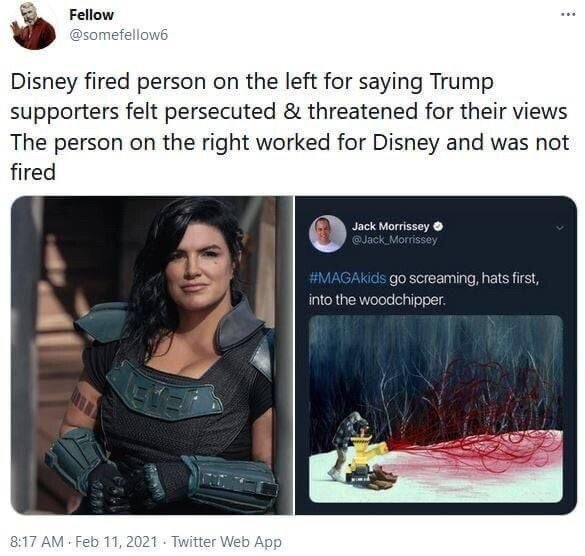The width and height of the screenshot is (585, 556).
Task: Click the Fellow profile avatar
Action: click(x=34, y=26)
